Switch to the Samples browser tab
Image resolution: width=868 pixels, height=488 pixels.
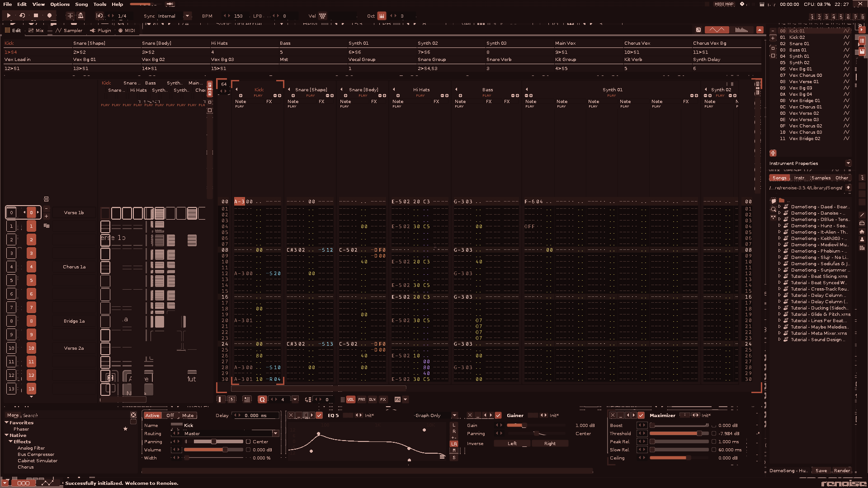click(x=821, y=178)
